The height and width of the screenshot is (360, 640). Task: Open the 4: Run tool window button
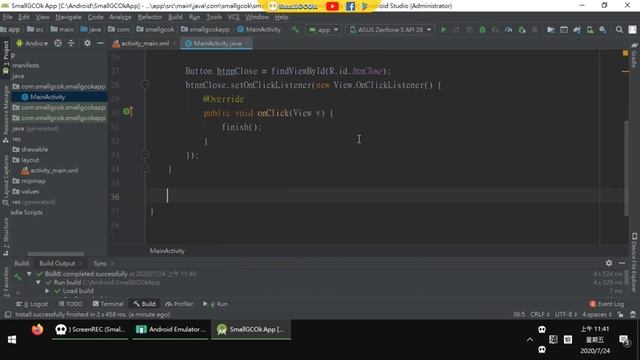click(x=216, y=304)
